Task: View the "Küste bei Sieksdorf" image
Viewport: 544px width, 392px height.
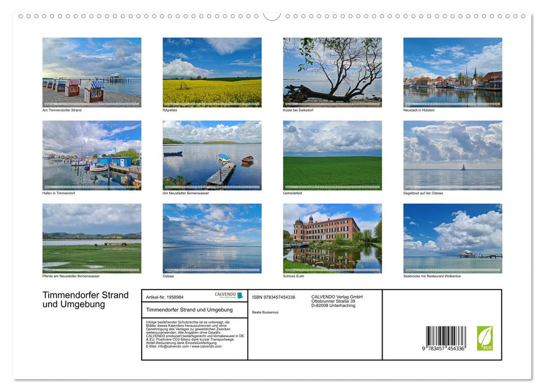Action: click(332, 72)
